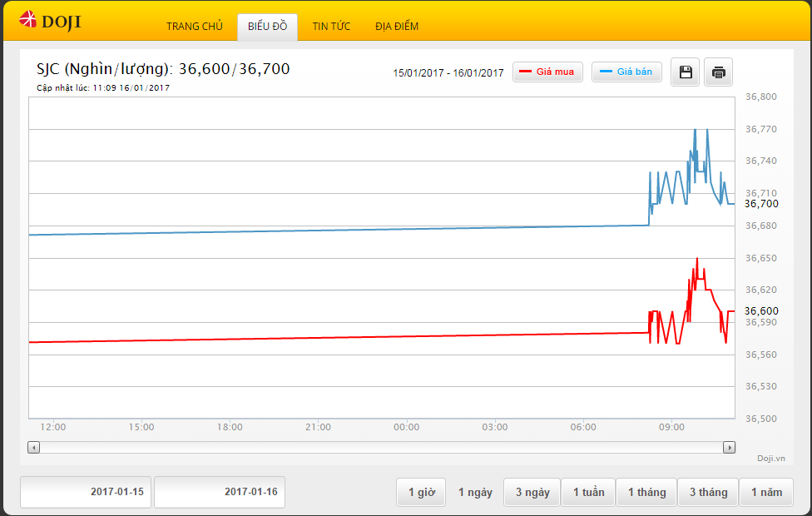Click the 09:00 time axis label
Viewport: 812px width, 516px height.
coord(671,427)
